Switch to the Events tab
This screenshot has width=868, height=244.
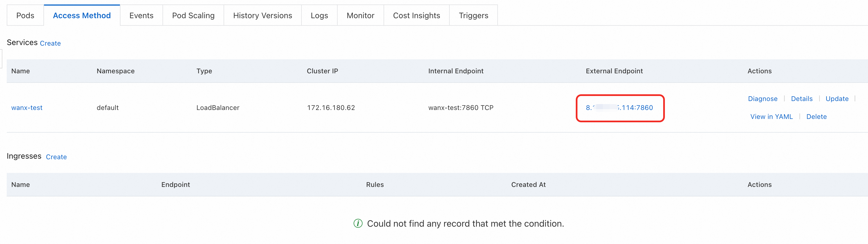tap(141, 15)
